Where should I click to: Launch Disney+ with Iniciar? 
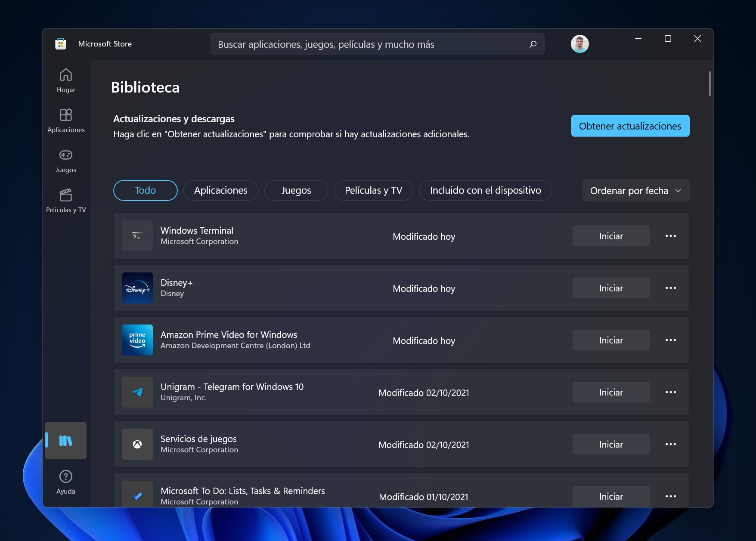pyautogui.click(x=611, y=288)
